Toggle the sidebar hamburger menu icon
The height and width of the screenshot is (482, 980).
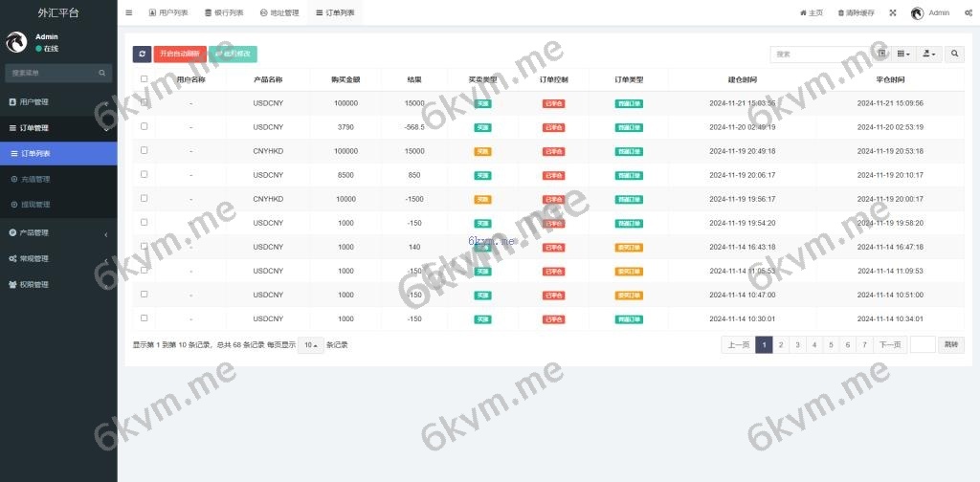point(129,12)
